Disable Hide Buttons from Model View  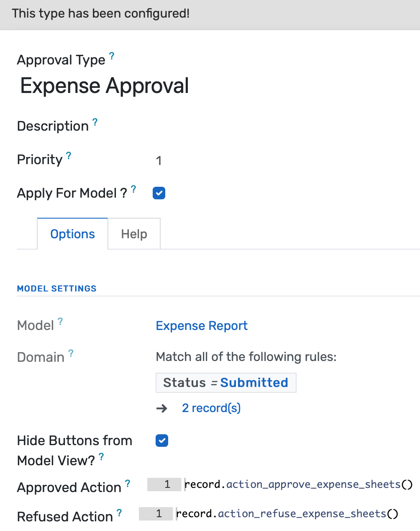(161, 441)
